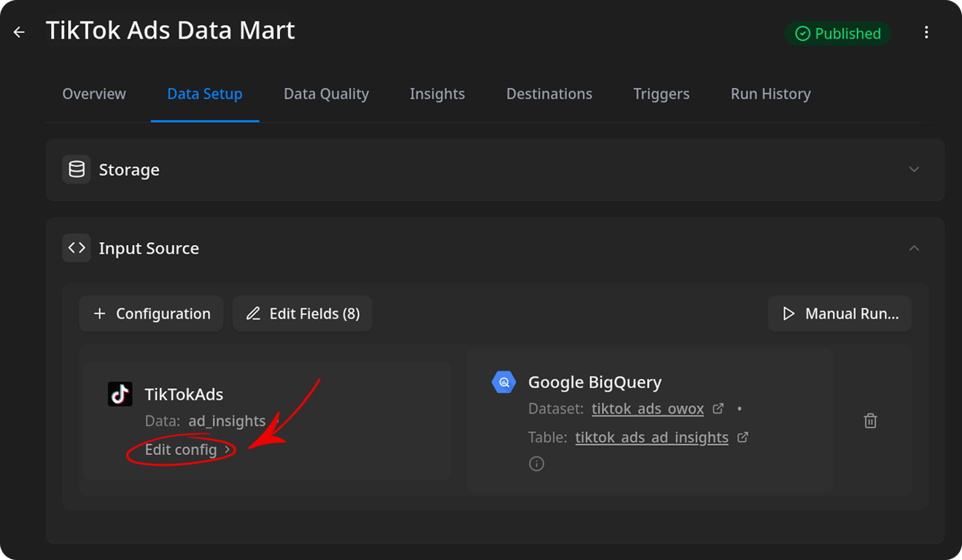Start a Manual Run
962x560 pixels.
839,314
